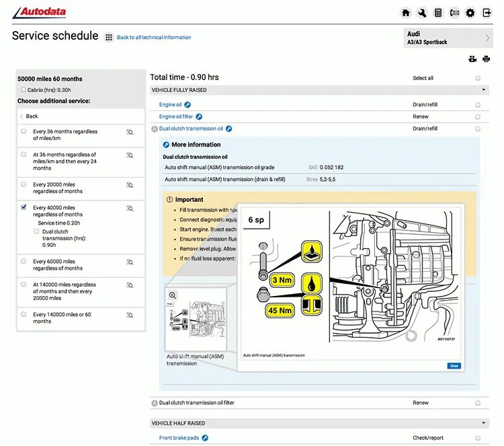This screenshot has height=446, width=504.
Task: Click magnifier zoom icon on transmission thumbnail
Action: pos(173,295)
